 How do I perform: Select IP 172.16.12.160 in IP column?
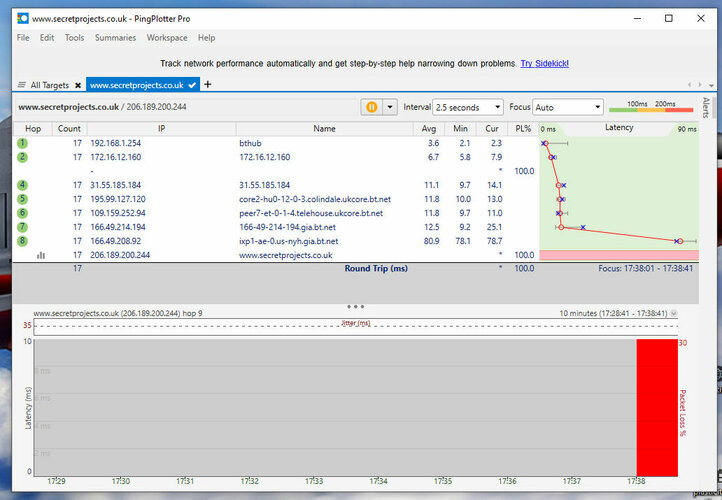point(116,157)
